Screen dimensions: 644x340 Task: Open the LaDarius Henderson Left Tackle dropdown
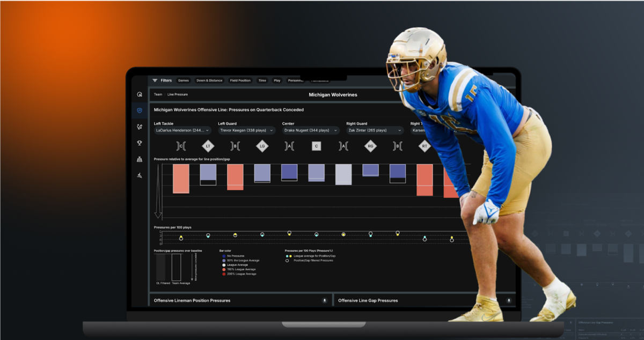pos(182,130)
